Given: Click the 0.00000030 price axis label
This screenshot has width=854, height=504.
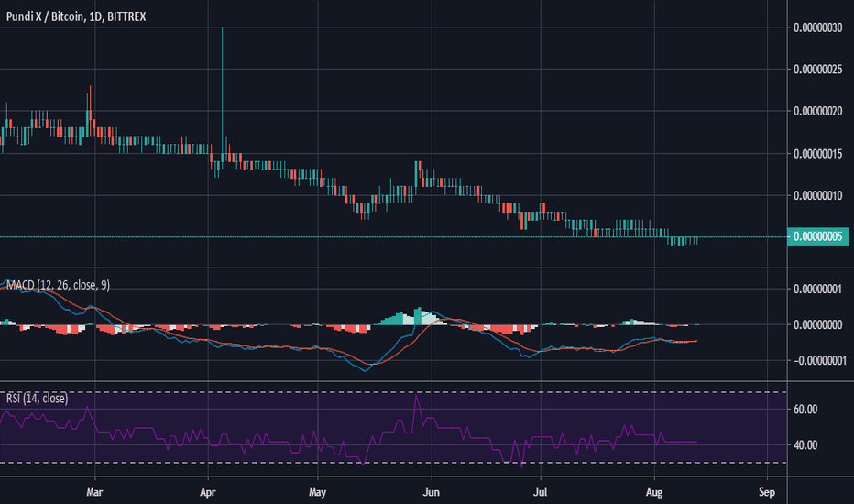Looking at the screenshot, I should point(817,27).
